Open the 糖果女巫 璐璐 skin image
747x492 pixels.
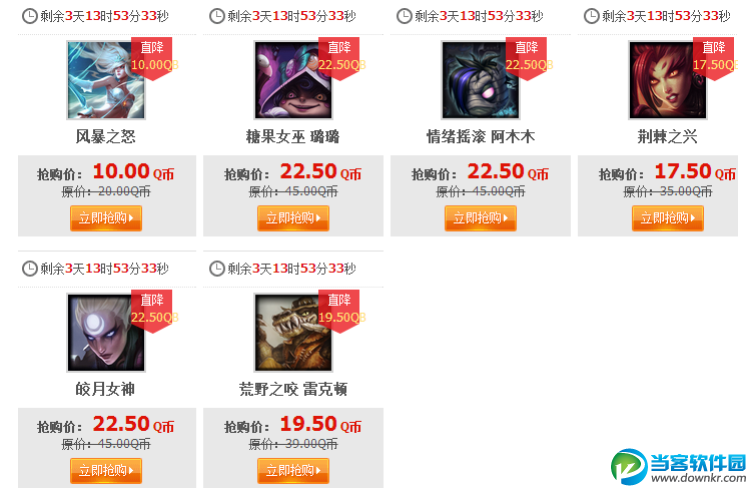coord(293,80)
